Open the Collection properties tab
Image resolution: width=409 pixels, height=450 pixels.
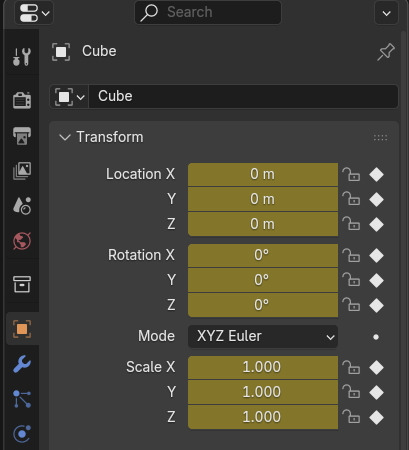[x=22, y=284]
